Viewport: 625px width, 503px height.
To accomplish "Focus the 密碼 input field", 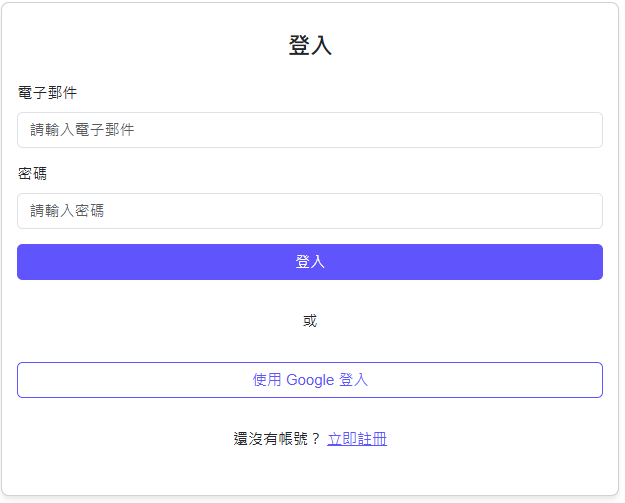I will point(309,211).
